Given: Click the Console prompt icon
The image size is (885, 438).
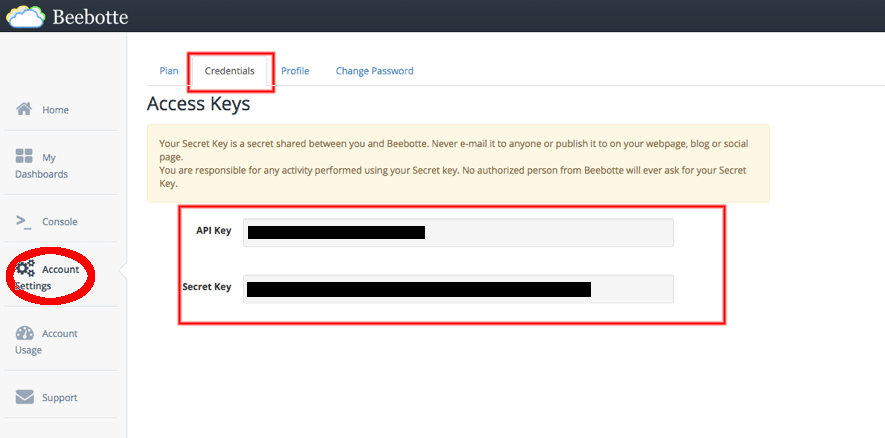Looking at the screenshot, I should click(25, 221).
